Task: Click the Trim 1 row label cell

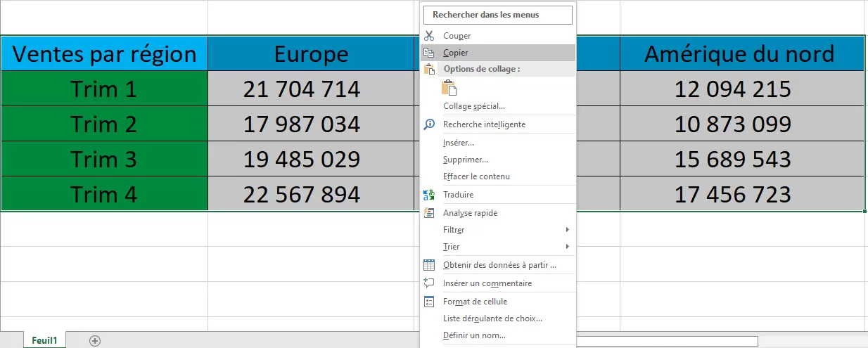Action: click(x=104, y=89)
